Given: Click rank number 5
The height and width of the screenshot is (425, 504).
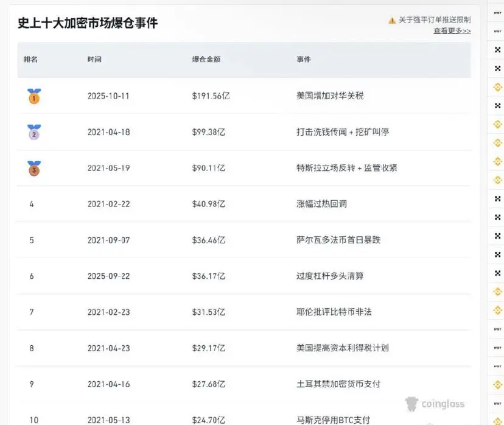Looking at the screenshot, I should (x=32, y=240).
